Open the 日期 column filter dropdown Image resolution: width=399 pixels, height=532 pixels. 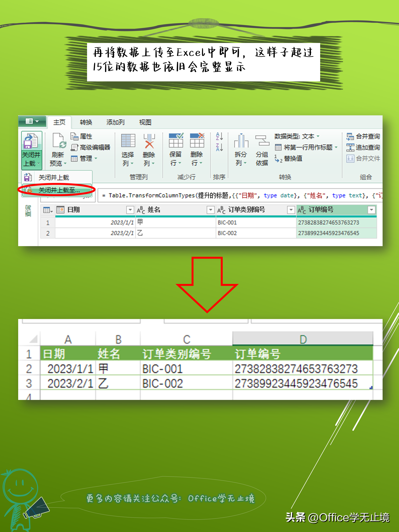point(130,210)
